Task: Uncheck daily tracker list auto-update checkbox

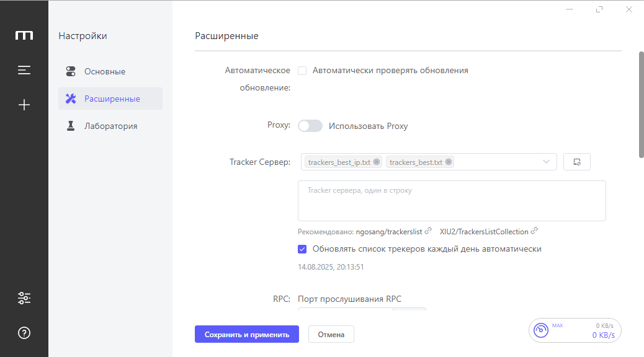Action: pos(302,249)
